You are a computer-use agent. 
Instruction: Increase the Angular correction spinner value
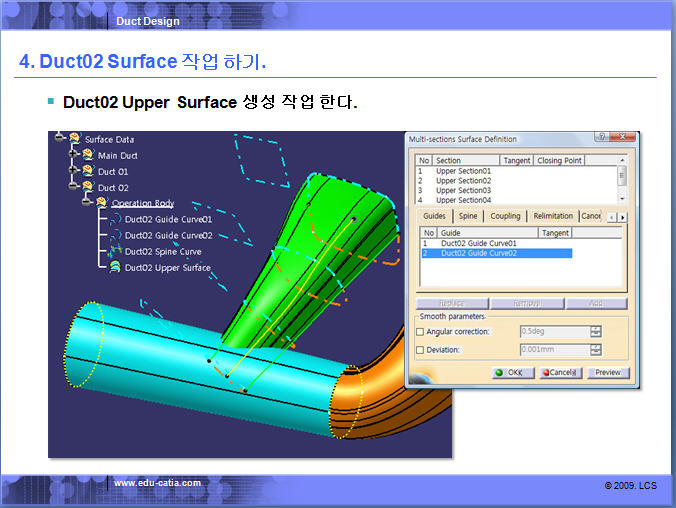coord(596,328)
